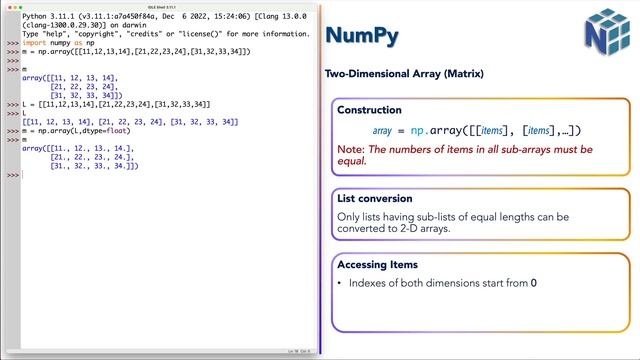The width and height of the screenshot is (640, 360).
Task: Click the IDLE Shell title bar text
Action: 162,7
